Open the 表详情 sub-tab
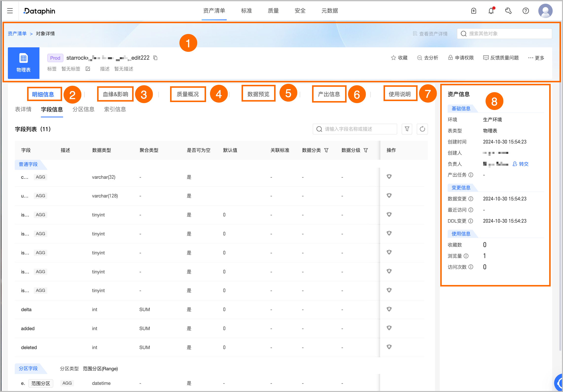 point(23,109)
